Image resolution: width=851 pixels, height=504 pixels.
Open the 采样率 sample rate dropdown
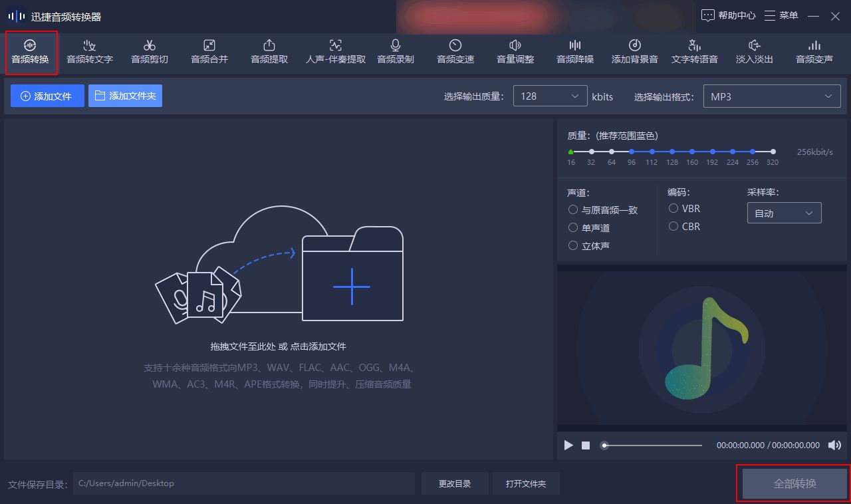784,213
